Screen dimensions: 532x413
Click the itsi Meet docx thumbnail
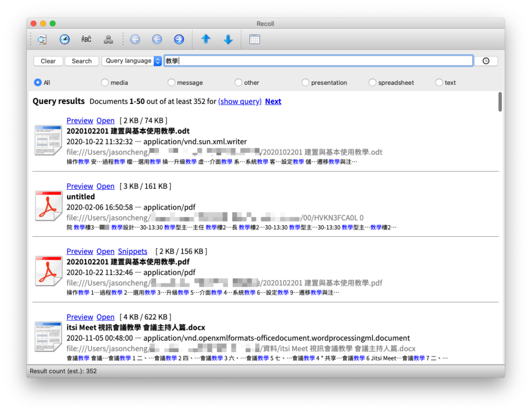click(48, 336)
